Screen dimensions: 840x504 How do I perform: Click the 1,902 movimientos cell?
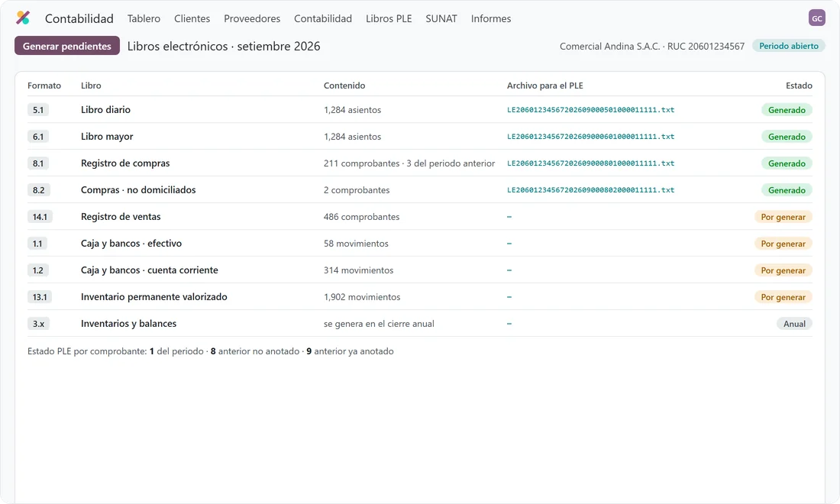[362, 297]
